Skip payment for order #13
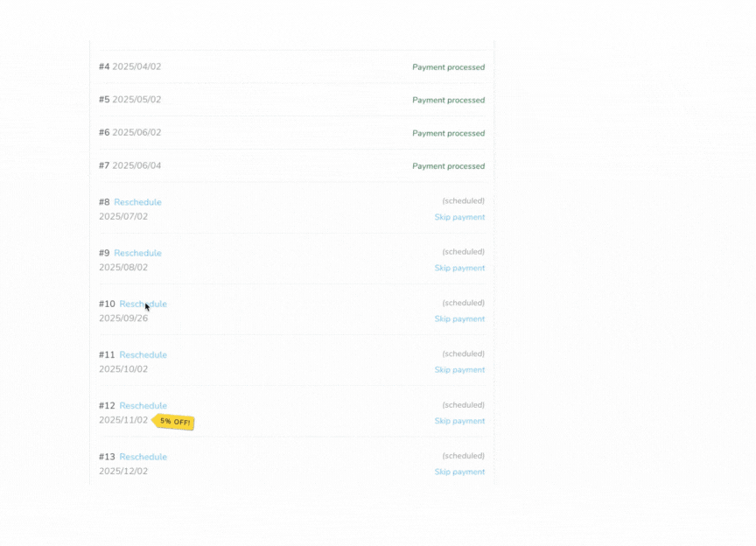This screenshot has height=546, width=756. (x=459, y=472)
